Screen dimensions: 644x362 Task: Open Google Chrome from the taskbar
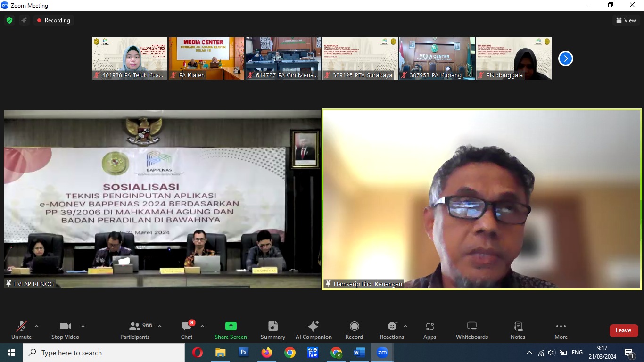click(290, 353)
